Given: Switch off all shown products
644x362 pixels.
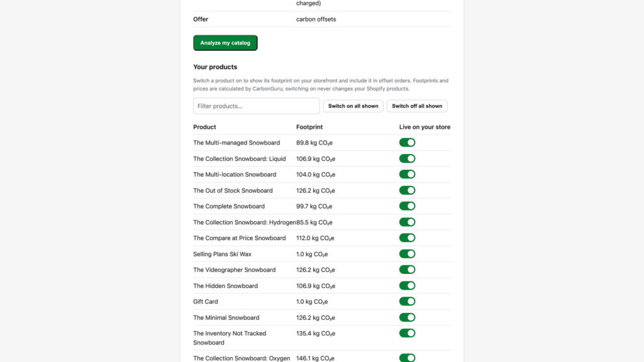Looking at the screenshot, I should 417,106.
